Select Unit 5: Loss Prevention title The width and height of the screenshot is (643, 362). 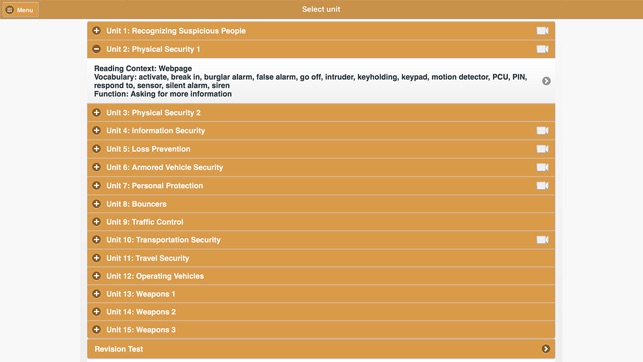pos(148,149)
